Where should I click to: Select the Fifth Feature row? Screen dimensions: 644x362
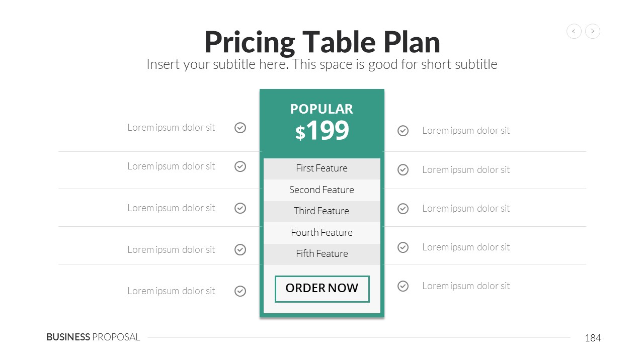tap(322, 254)
